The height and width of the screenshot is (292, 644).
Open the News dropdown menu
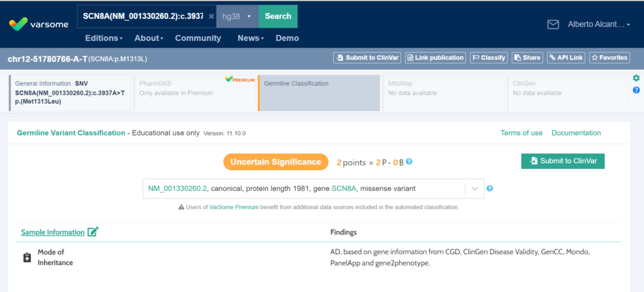pos(251,38)
